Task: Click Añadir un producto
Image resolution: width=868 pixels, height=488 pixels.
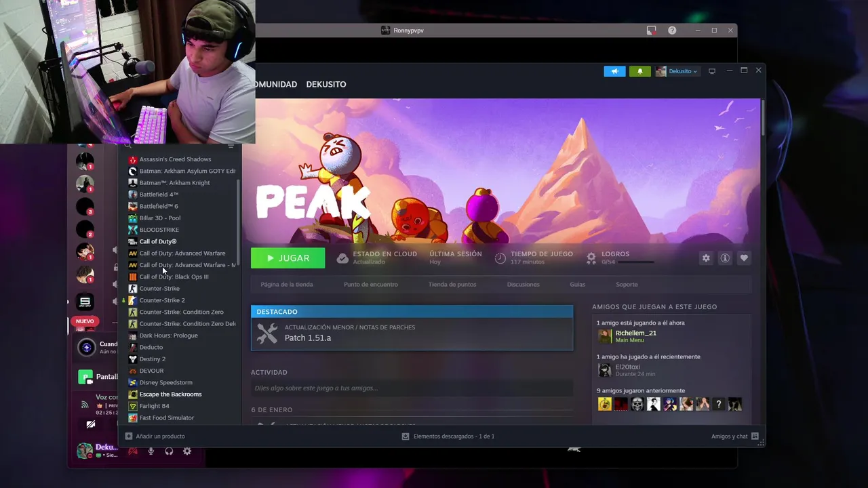Action: [155, 436]
